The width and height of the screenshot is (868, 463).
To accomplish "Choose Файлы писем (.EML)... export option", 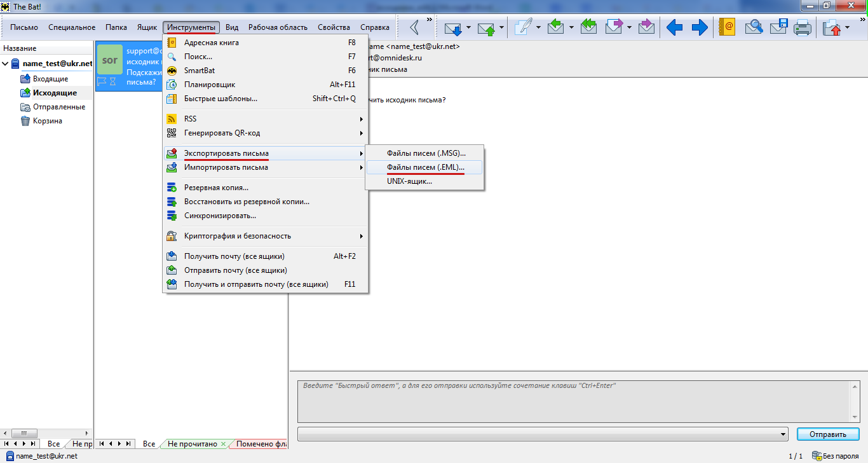I will tap(424, 167).
